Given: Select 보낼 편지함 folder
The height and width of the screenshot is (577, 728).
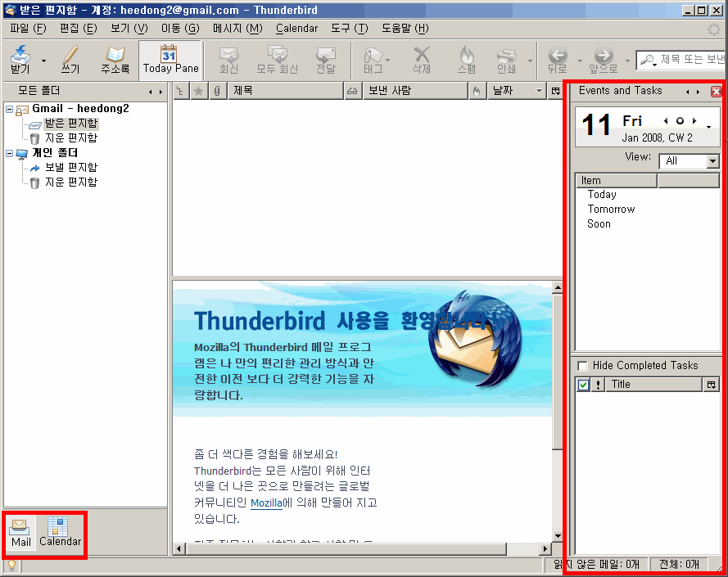Looking at the screenshot, I should [71, 167].
